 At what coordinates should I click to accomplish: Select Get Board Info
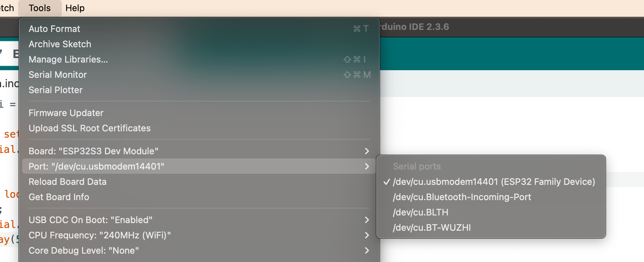point(59,197)
